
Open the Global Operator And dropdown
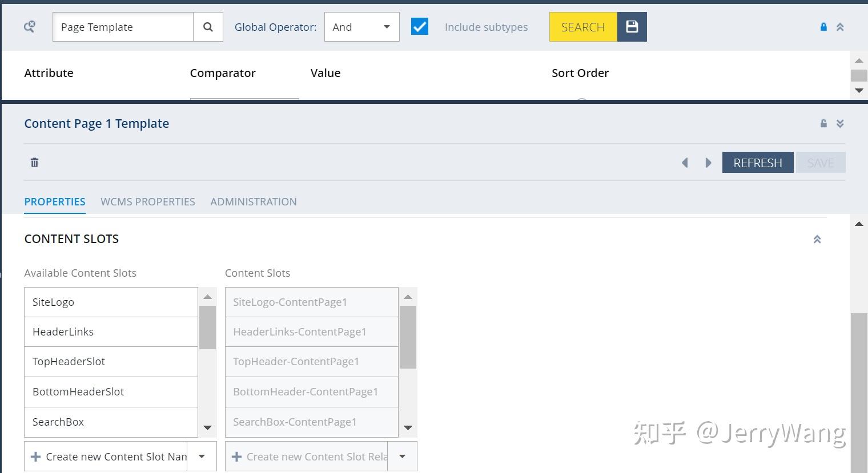tap(361, 26)
